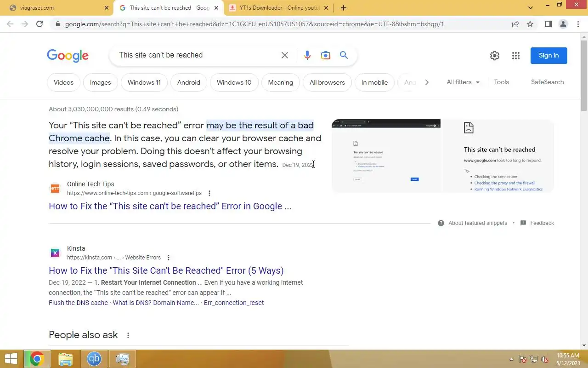Open How to Fix the Error in Google link
The image size is (588, 368).
click(170, 206)
